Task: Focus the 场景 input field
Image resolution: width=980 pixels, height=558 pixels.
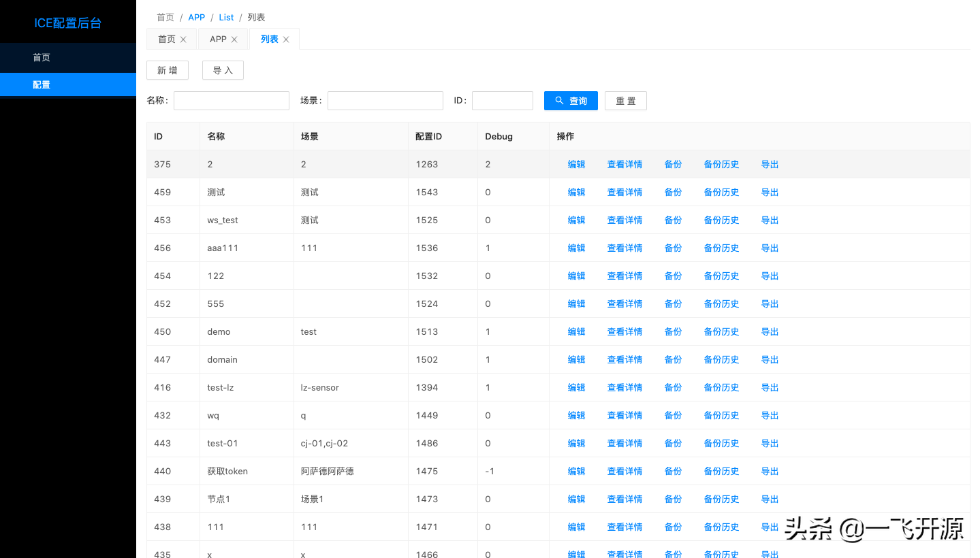Action: pyautogui.click(x=385, y=101)
